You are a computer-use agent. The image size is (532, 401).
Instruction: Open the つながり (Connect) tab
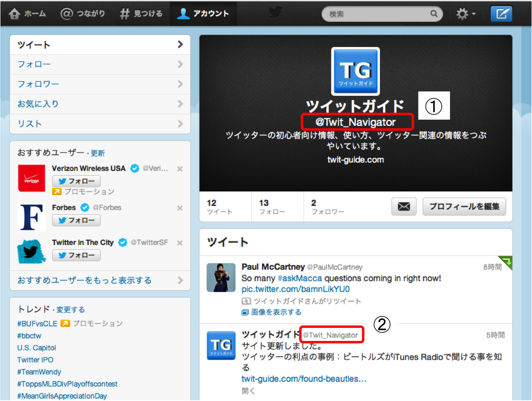(82, 14)
